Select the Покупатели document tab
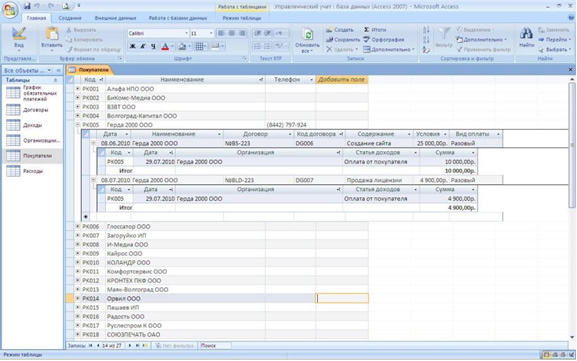The height and width of the screenshot is (361, 577). pyautogui.click(x=89, y=70)
